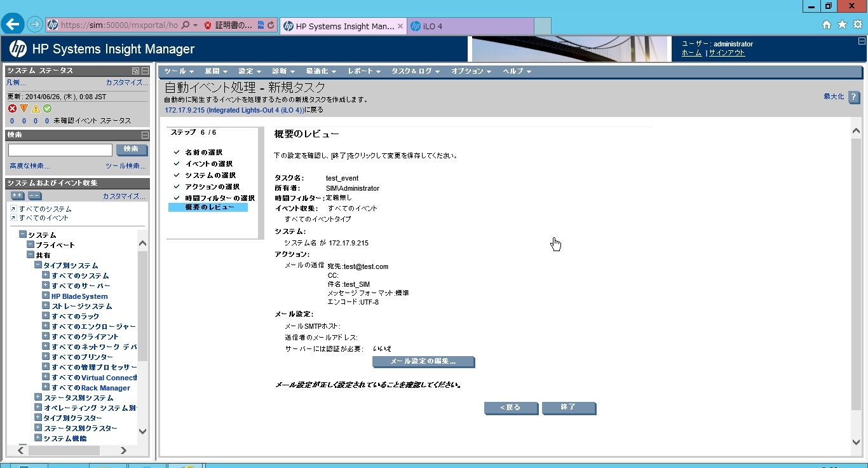Click the サインアウト link
The image size is (868, 468).
(727, 53)
